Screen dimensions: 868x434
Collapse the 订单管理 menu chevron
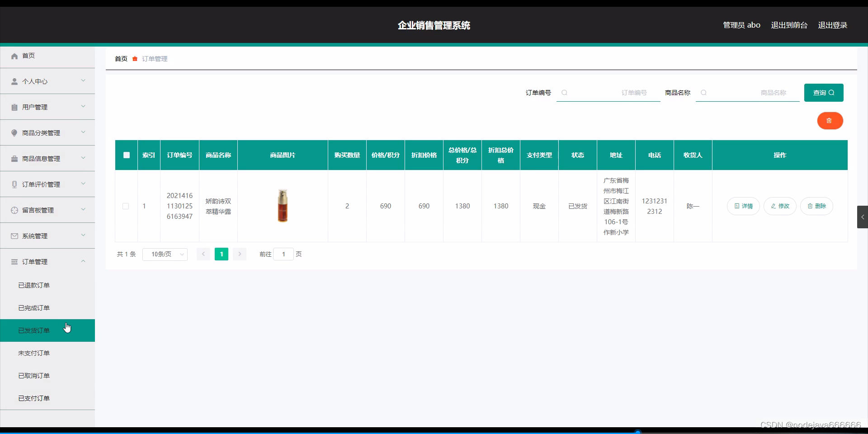(83, 261)
